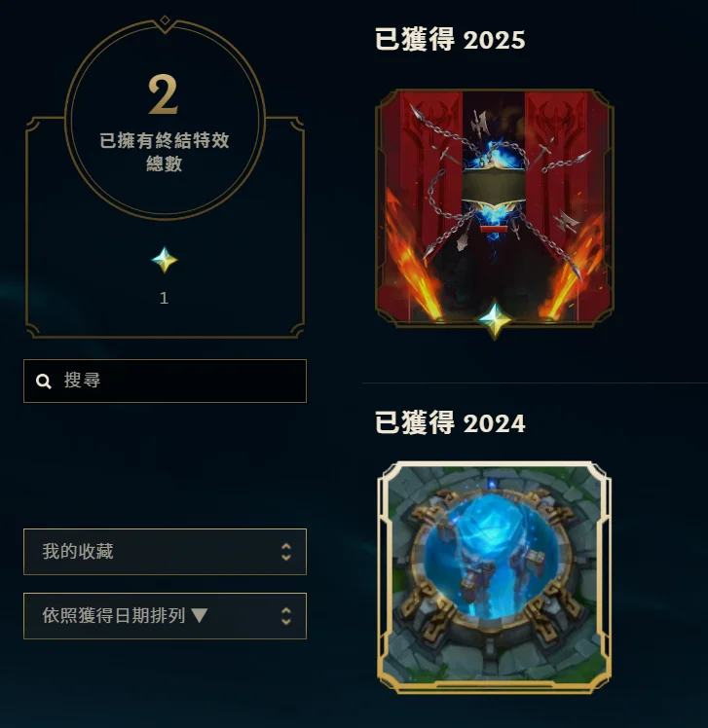The height and width of the screenshot is (728, 708).
Task: Click the magnifying glass search icon
Action: pyautogui.click(x=44, y=382)
